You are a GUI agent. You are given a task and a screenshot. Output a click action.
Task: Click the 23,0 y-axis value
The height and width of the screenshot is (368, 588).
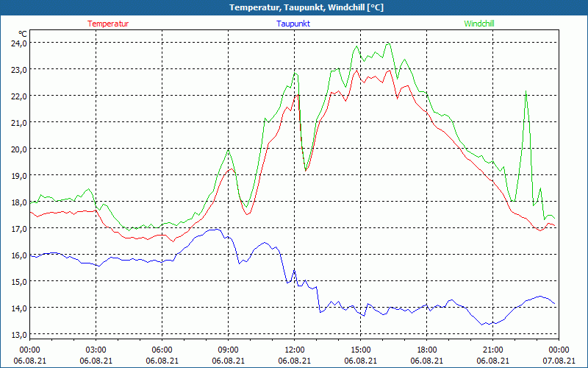point(19,69)
